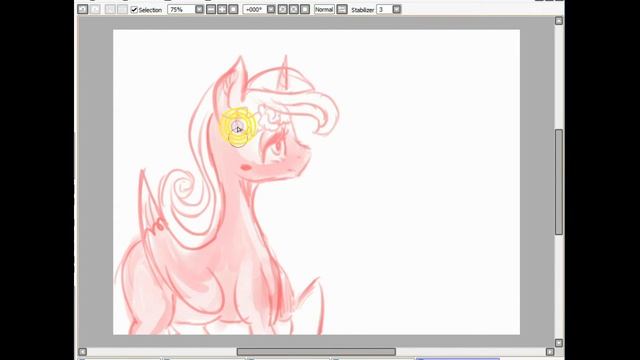Toggle the Selection checkbox
This screenshot has width=640, height=360.
tap(134, 9)
